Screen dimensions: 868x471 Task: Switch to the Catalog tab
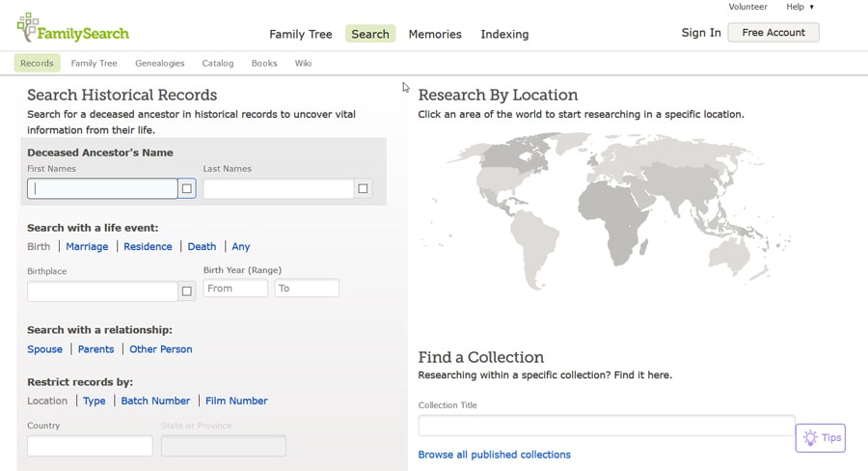pos(218,63)
